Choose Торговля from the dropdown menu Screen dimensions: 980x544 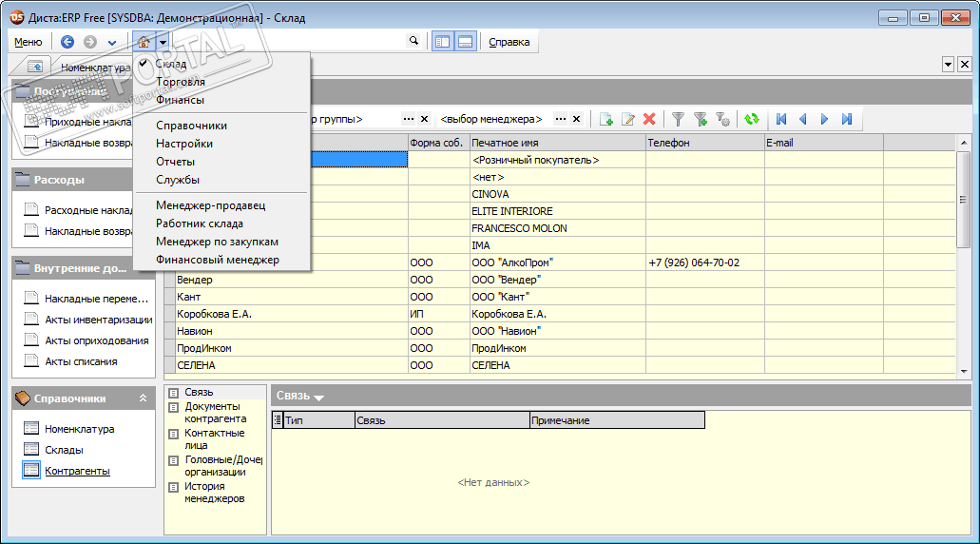pos(181,82)
